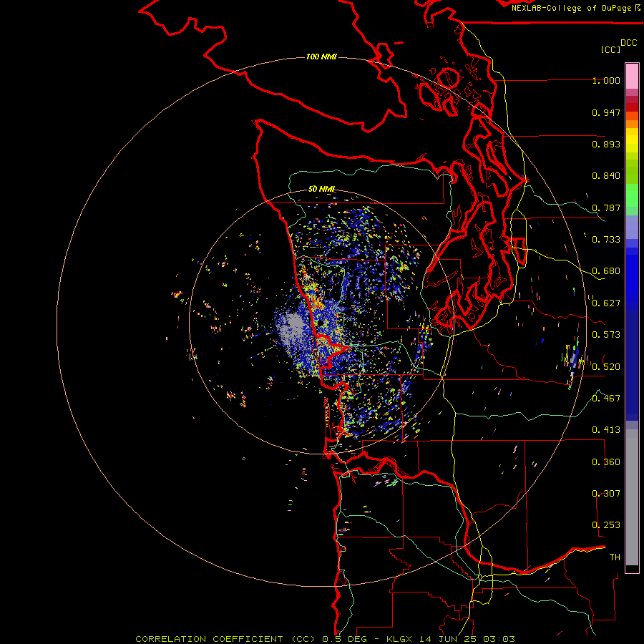The height and width of the screenshot is (644, 644).
Task: Click the TH threshold label
Action: [615, 557]
